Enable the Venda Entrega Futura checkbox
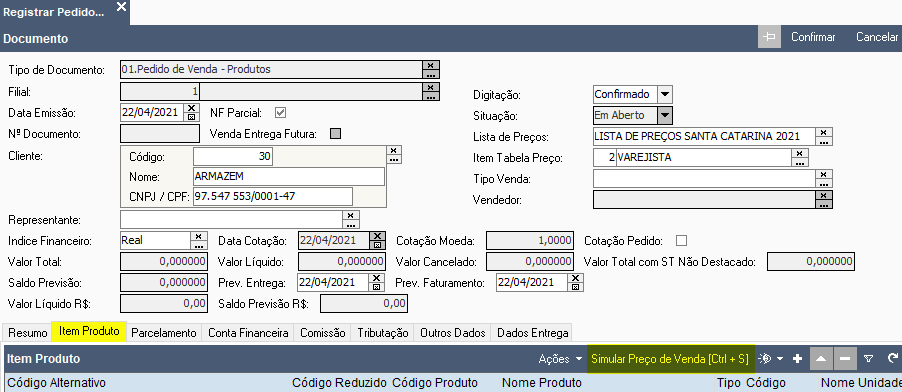 click(335, 134)
